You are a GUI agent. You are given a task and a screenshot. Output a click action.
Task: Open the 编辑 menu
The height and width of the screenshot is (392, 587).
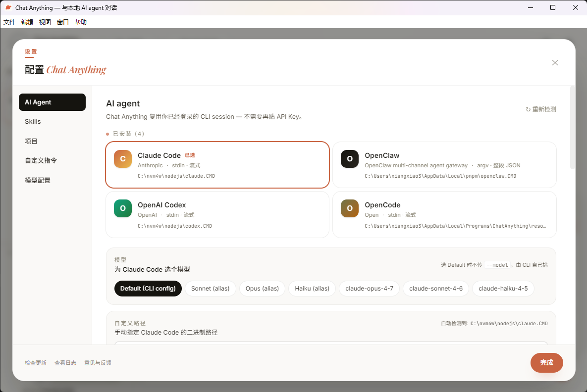(27, 22)
